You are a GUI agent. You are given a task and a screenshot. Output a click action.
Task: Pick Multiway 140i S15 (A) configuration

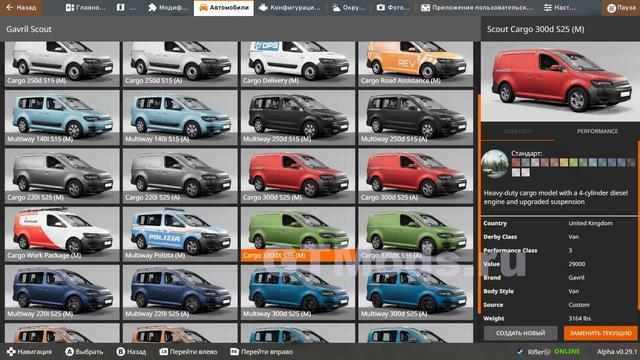(180, 118)
